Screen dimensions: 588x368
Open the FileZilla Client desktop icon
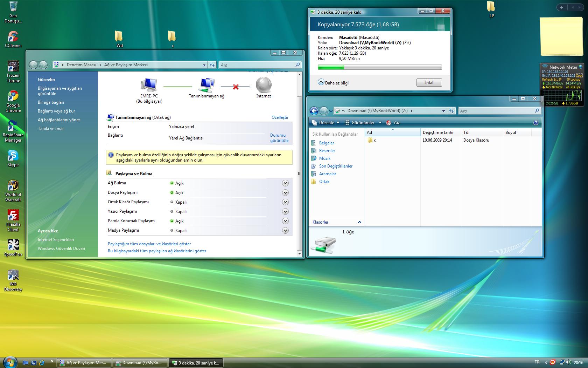(x=13, y=221)
